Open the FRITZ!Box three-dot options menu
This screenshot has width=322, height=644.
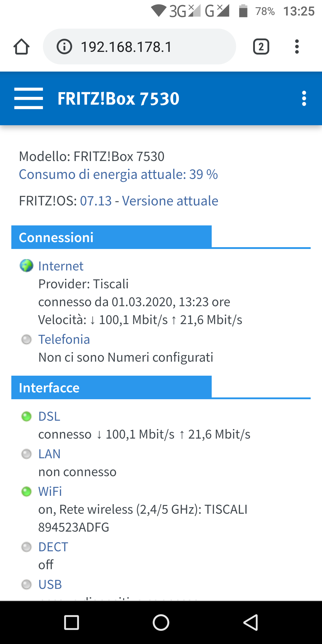[x=304, y=98]
